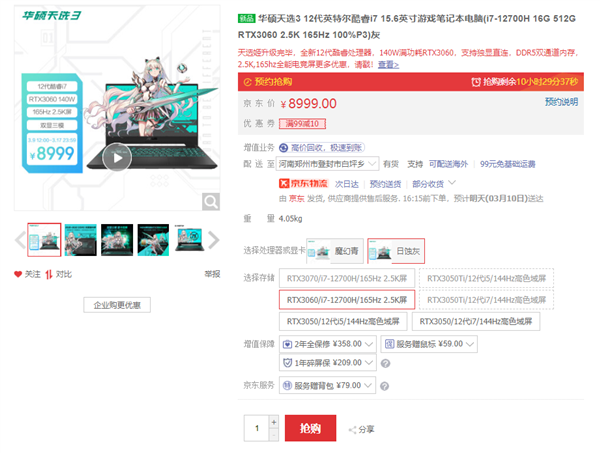The width and height of the screenshot is (600, 453).
Task: Open the 1年碎屏保 ¥209.00 dropdown
Action: 328,362
